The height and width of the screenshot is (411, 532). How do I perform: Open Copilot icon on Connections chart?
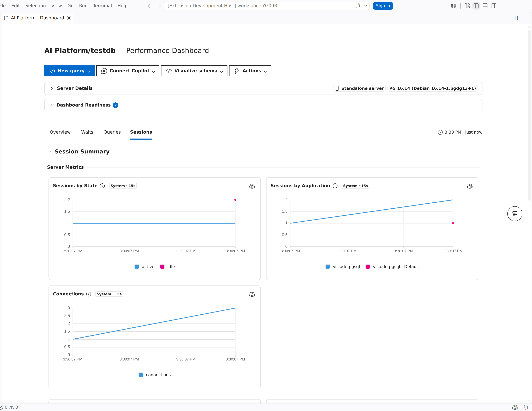pos(252,294)
